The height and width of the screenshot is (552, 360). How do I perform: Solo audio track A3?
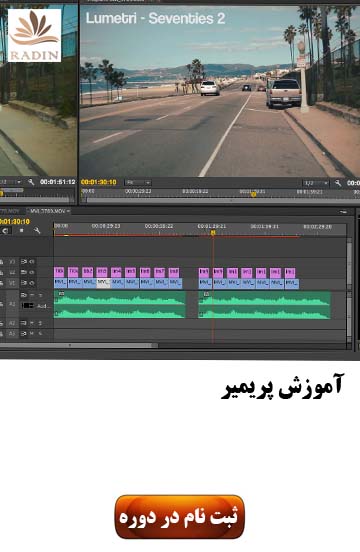(40, 333)
